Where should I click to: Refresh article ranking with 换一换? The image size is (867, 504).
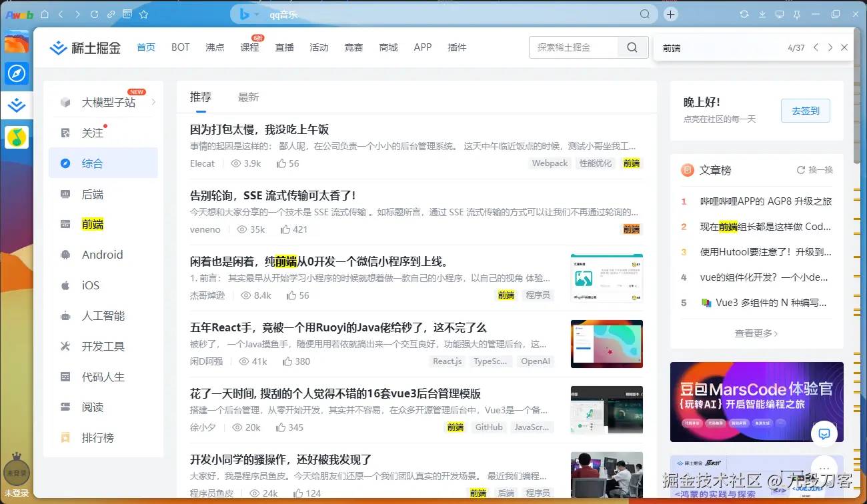[815, 170]
